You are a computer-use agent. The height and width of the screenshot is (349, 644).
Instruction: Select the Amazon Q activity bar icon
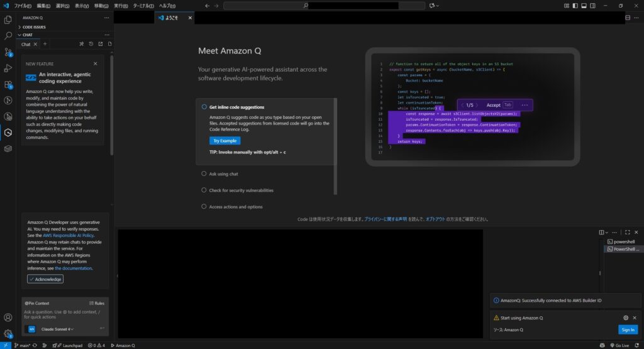(8, 133)
